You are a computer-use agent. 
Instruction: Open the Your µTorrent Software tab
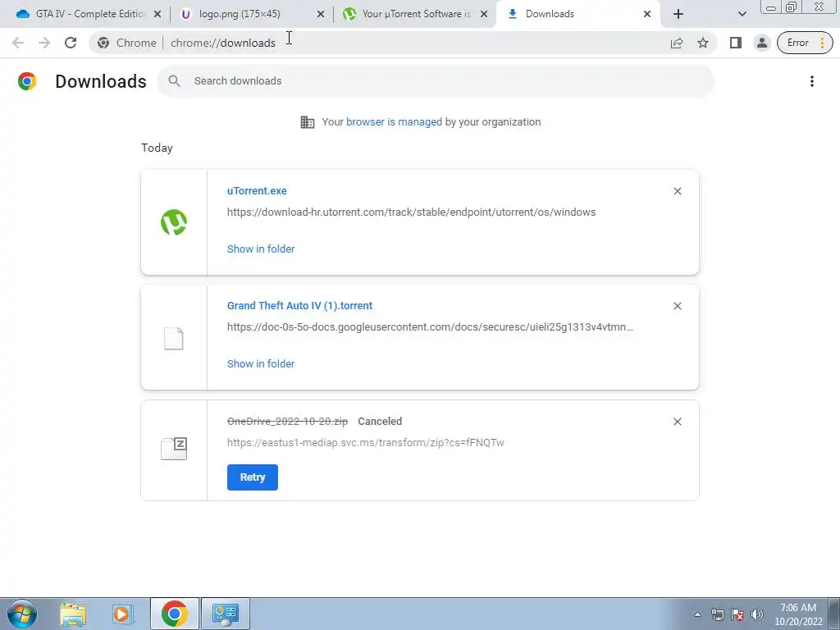coord(416,14)
